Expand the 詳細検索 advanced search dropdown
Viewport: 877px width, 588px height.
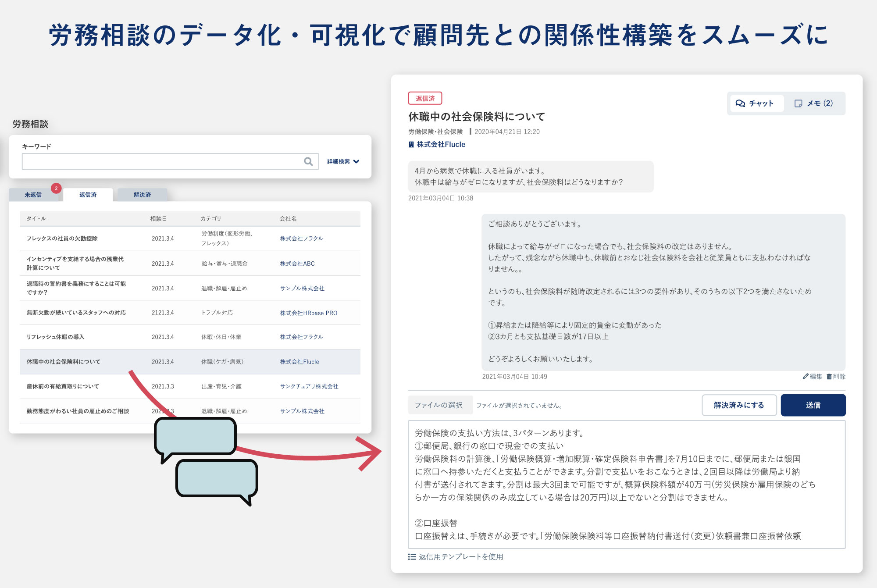[x=343, y=161]
